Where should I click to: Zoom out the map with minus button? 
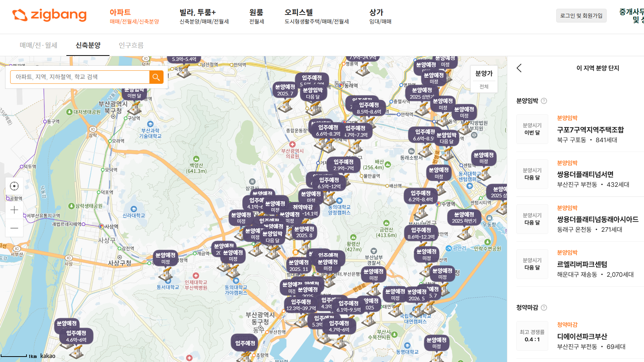14,228
